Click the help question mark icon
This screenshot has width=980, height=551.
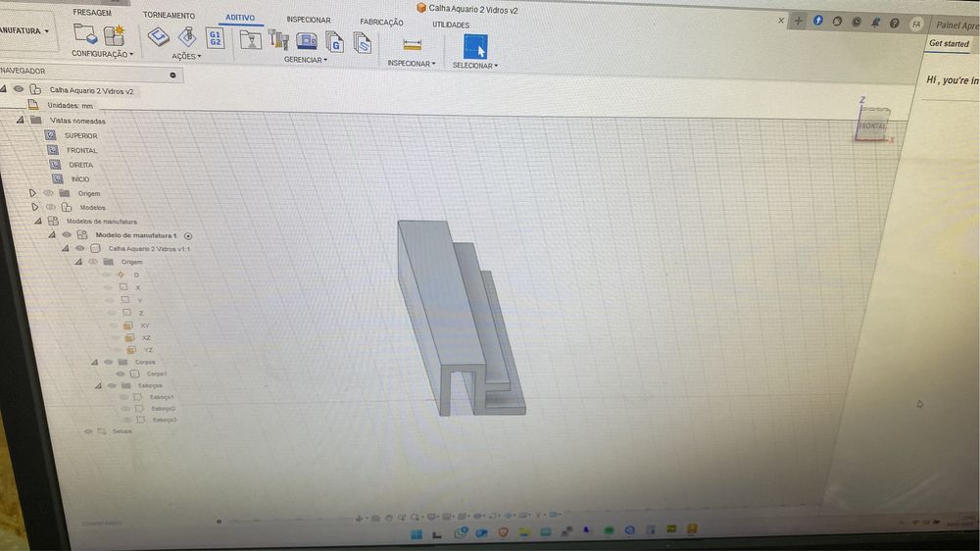click(895, 24)
